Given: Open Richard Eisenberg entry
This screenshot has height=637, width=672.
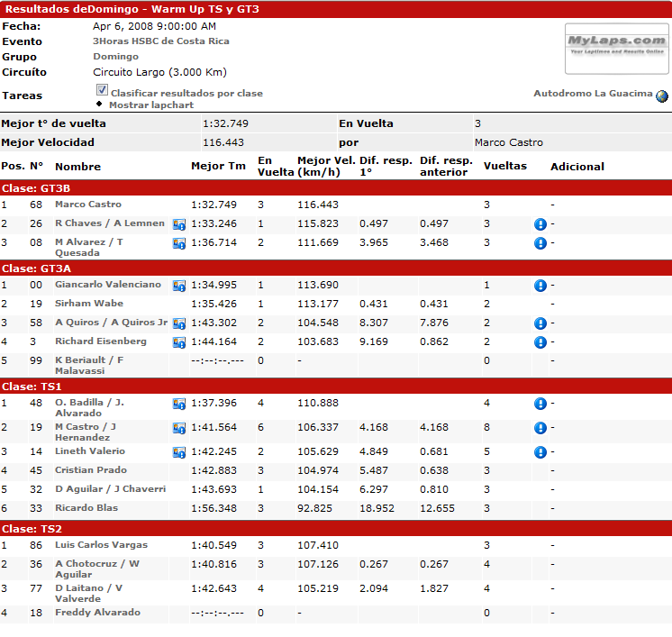Looking at the screenshot, I should tap(101, 341).
